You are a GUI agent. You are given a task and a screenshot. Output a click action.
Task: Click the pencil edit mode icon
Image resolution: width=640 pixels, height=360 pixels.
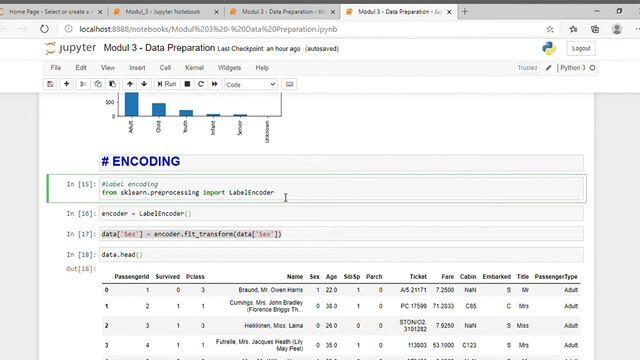click(549, 68)
